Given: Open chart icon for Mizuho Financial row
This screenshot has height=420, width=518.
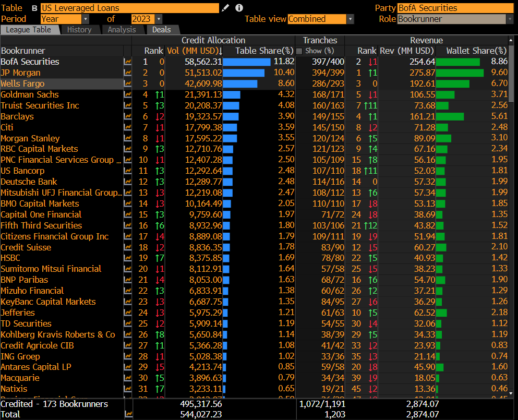Looking at the screenshot, I should point(127,291).
